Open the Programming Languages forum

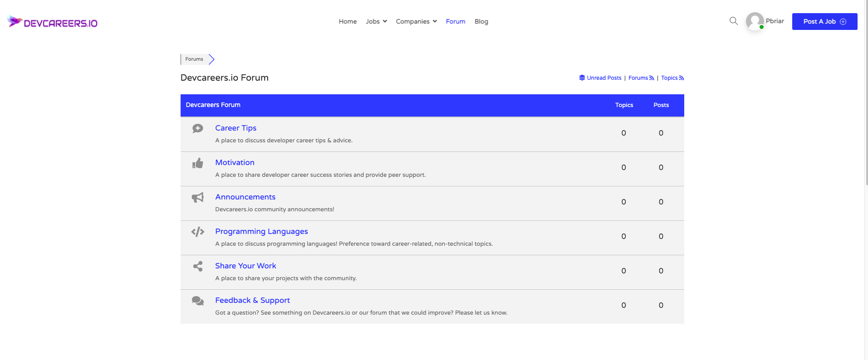pos(261,231)
